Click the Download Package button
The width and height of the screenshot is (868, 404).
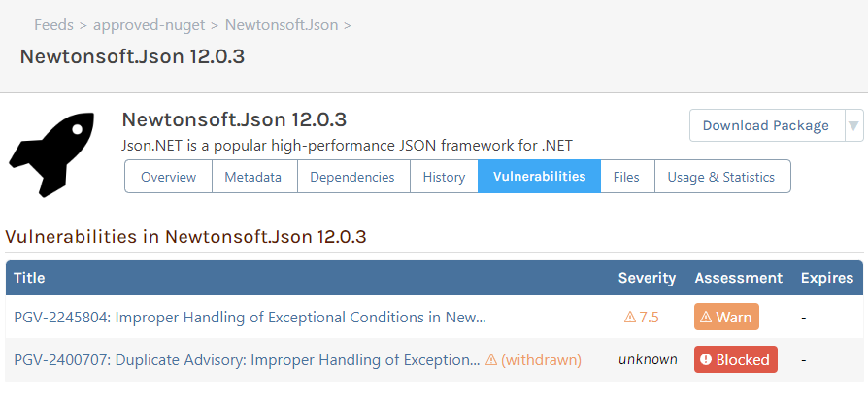pos(765,125)
